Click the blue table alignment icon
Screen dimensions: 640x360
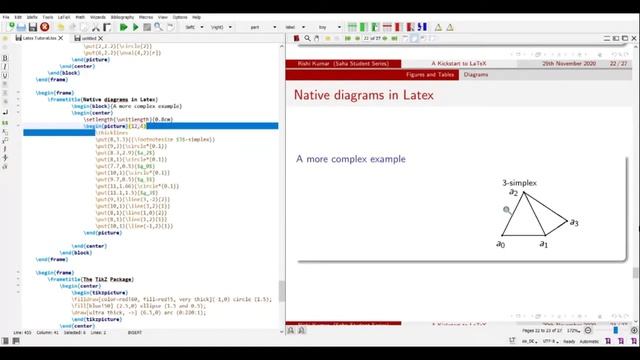pyautogui.click(x=422, y=27)
